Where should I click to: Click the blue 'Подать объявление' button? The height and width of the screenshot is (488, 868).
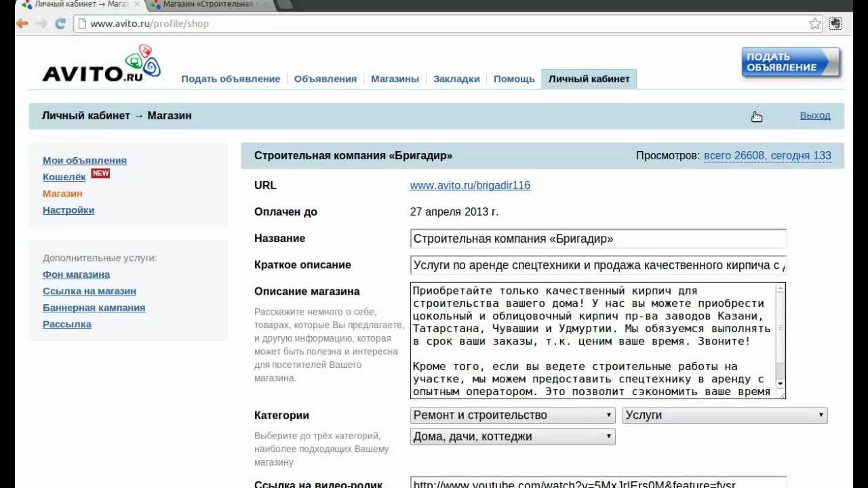pos(791,62)
